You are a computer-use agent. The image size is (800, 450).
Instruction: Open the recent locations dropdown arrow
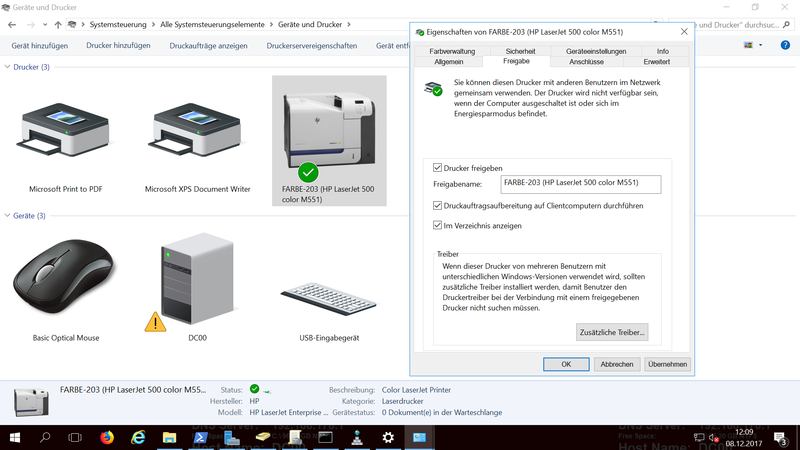[45, 24]
